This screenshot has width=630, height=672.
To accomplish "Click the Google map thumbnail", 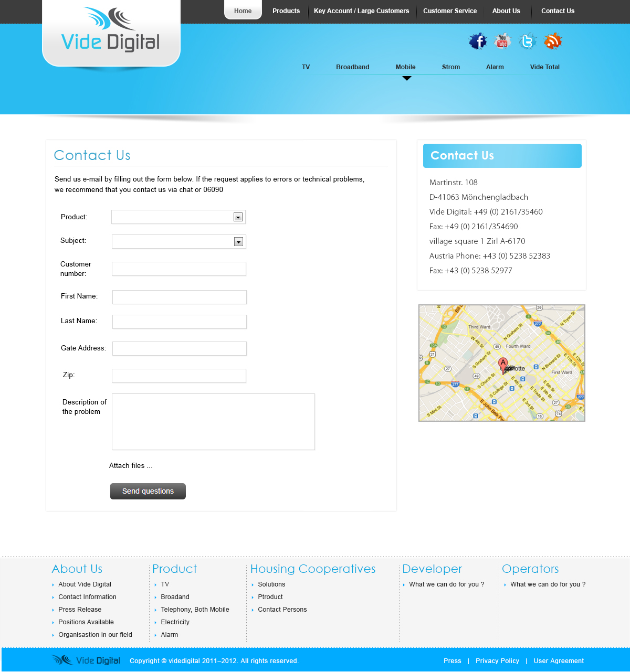I will (502, 363).
